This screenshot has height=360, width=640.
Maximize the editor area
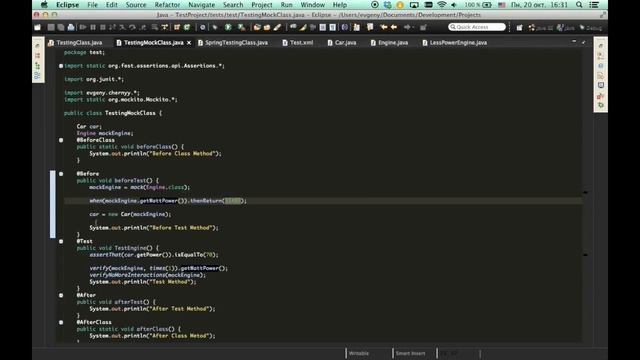tap(583, 42)
